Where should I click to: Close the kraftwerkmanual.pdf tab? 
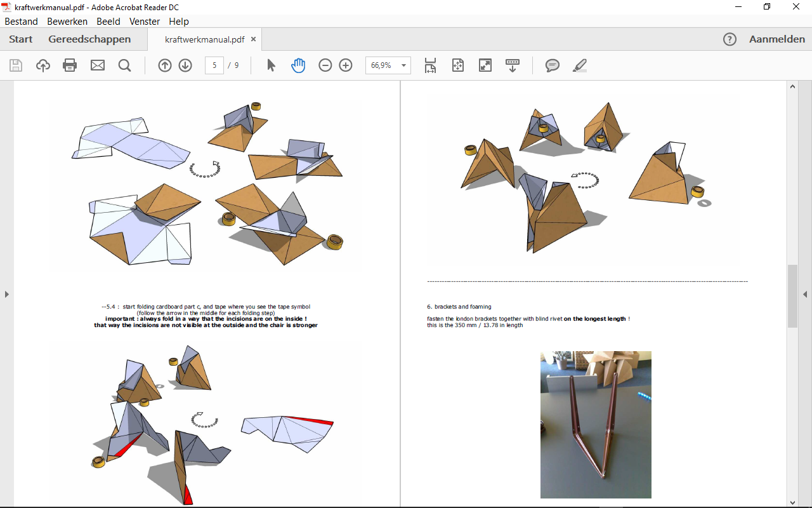click(254, 39)
